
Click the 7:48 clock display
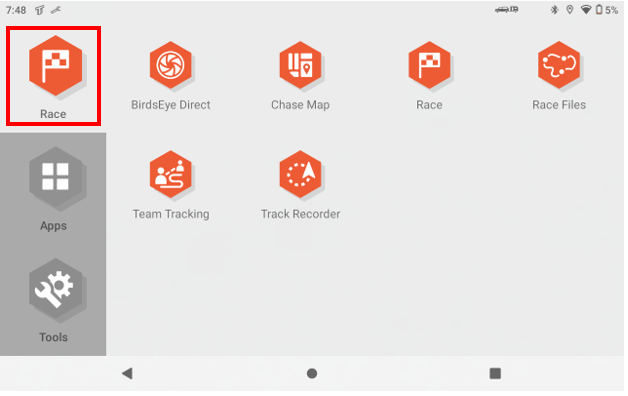16,10
